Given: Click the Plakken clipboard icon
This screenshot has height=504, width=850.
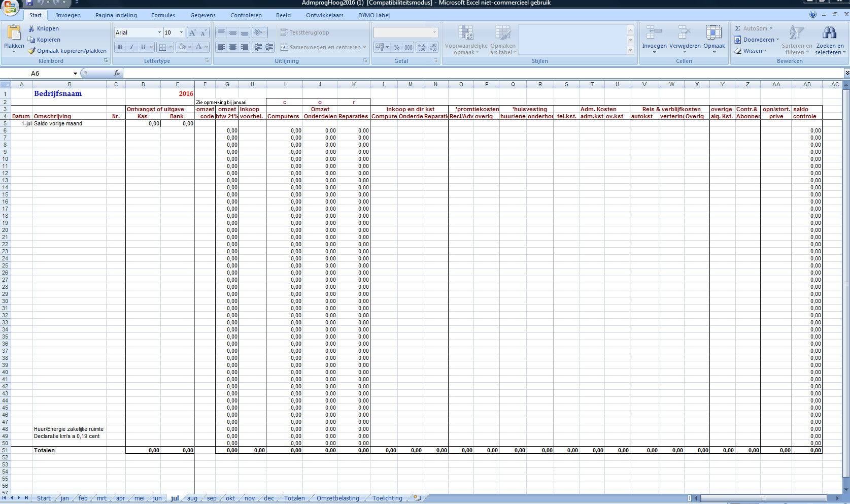Looking at the screenshot, I should click(x=14, y=32).
